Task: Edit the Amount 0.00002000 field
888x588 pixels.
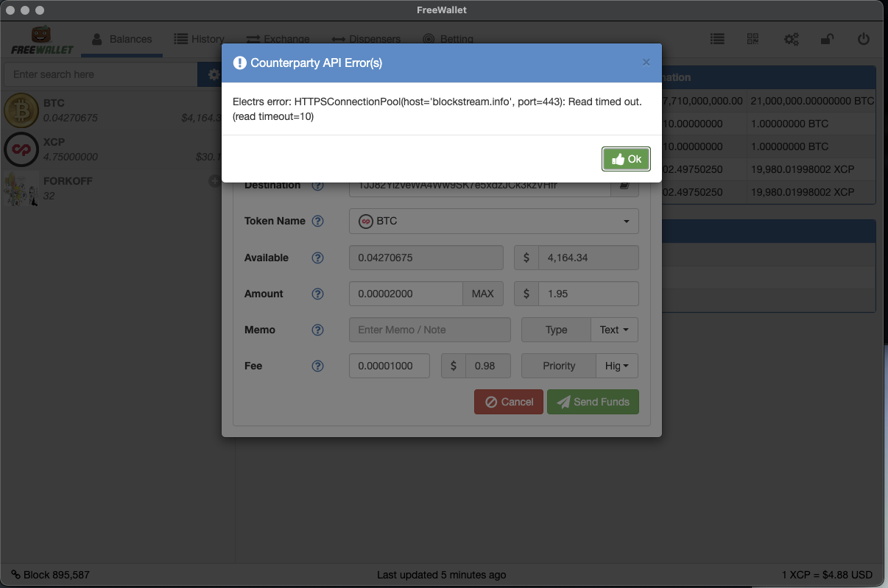Action: point(406,294)
